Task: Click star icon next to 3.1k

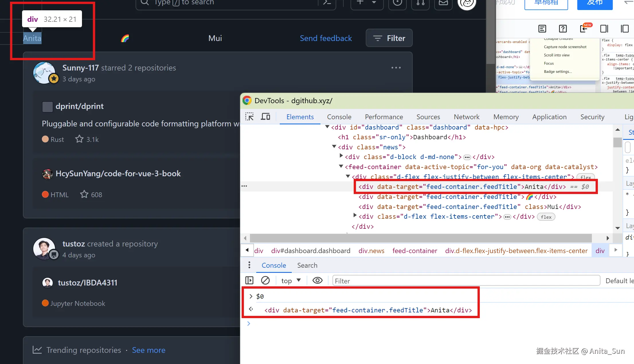Action: pyautogui.click(x=79, y=139)
